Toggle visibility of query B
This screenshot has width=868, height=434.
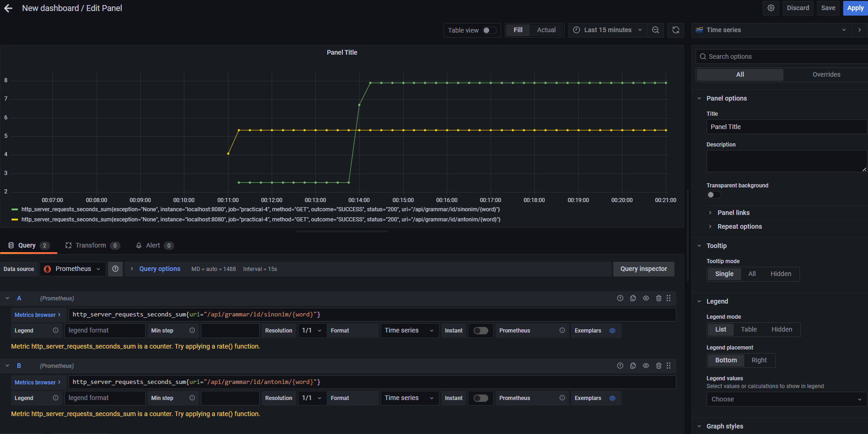click(x=646, y=366)
